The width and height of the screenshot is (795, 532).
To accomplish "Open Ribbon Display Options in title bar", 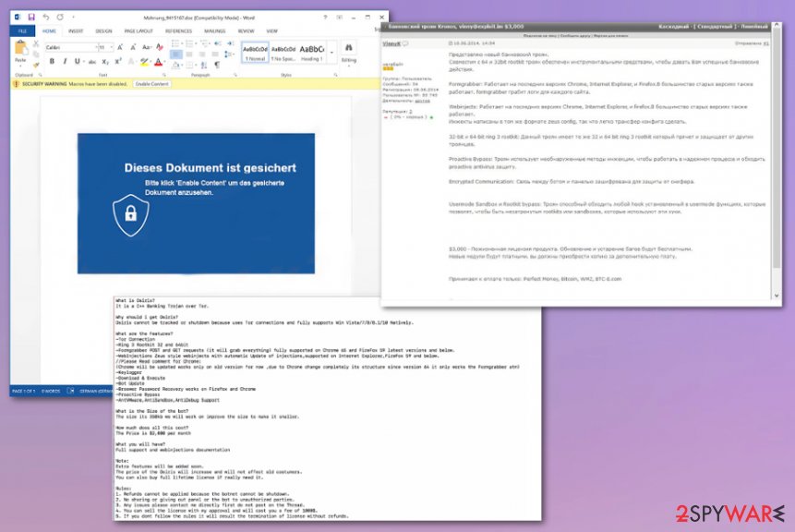I will coord(339,18).
